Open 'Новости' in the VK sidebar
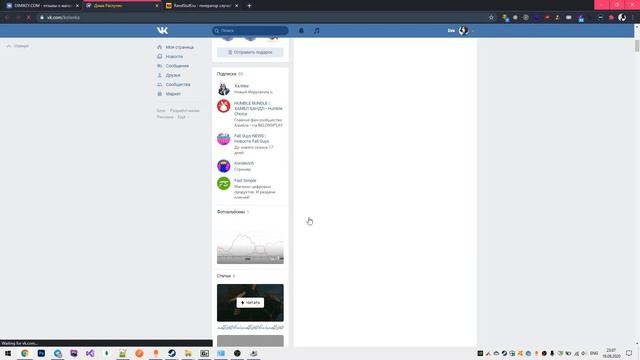The width and height of the screenshot is (640, 360). coord(174,57)
